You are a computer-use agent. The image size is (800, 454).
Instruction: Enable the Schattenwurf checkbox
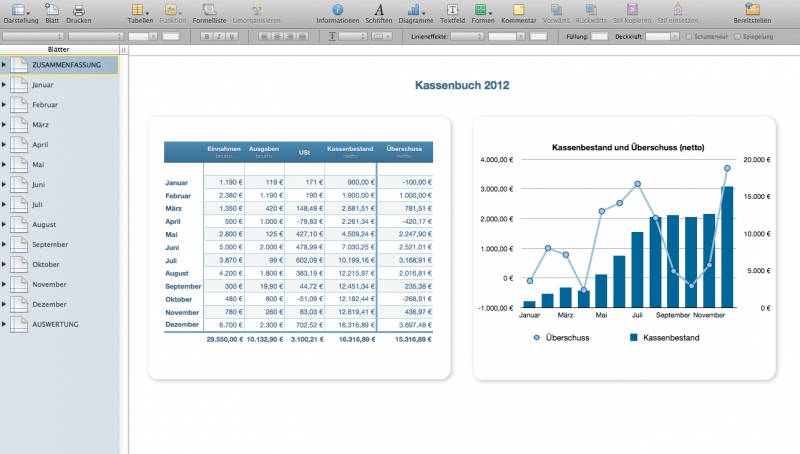tap(689, 36)
